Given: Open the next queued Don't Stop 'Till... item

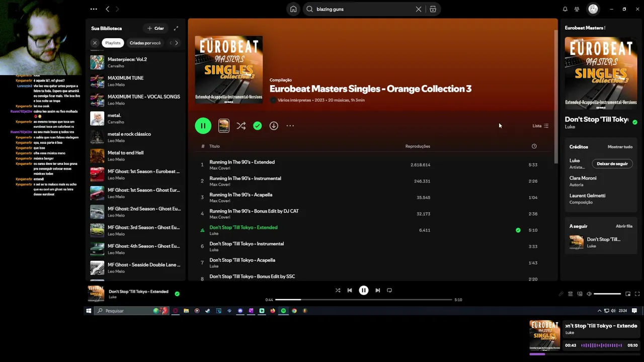Looking at the screenshot, I should point(601,242).
